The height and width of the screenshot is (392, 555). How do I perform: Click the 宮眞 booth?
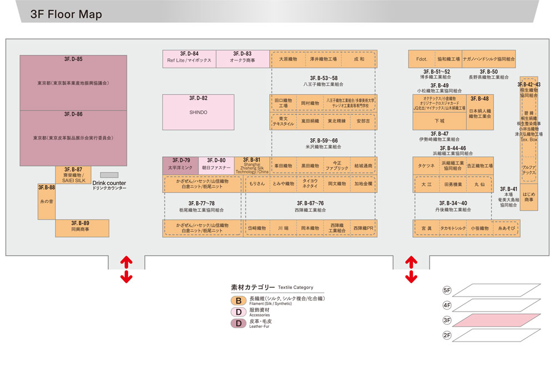click(x=426, y=228)
